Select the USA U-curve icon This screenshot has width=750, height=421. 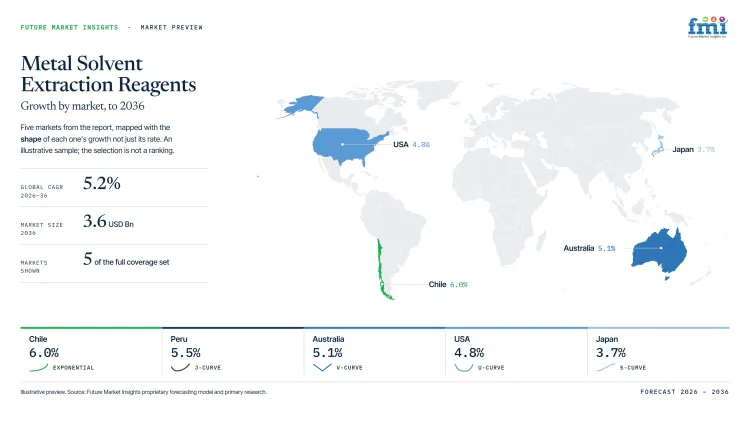pyautogui.click(x=463, y=367)
